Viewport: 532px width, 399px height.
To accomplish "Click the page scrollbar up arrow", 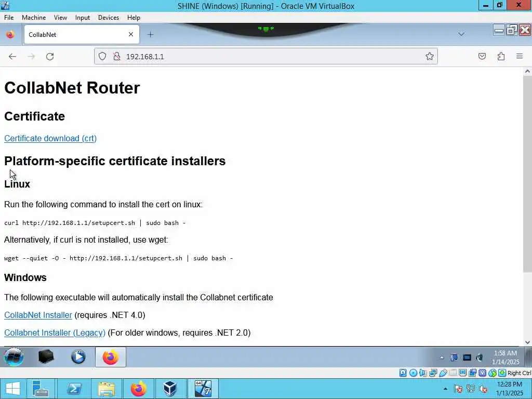I will [527, 71].
